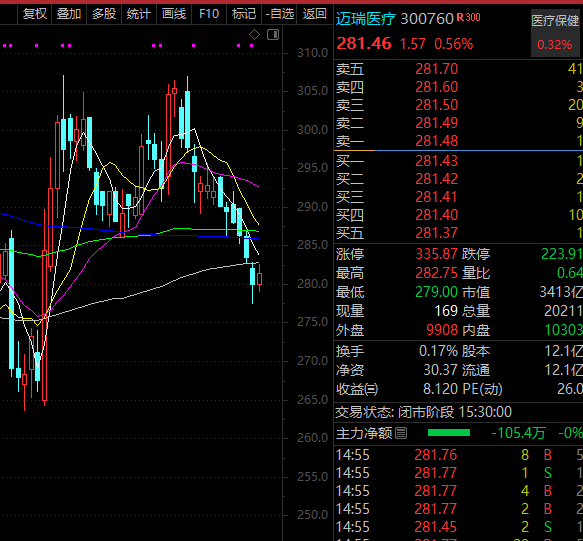Image resolution: width=583 pixels, height=541 pixels.
Task: Select the 买一 price 281.43
Action: (437, 161)
